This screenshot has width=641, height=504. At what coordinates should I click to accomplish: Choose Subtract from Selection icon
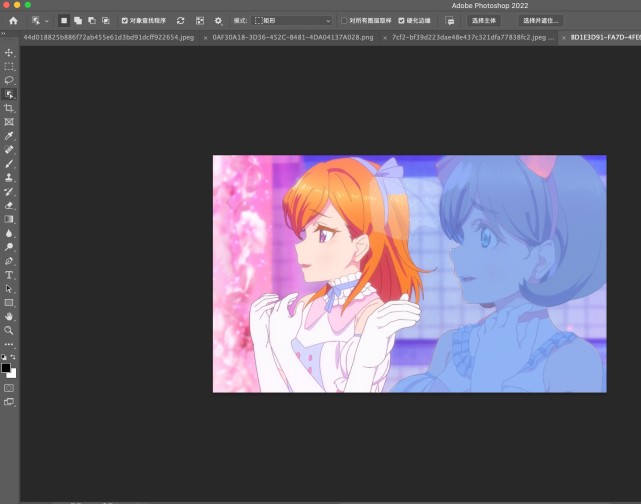92,20
